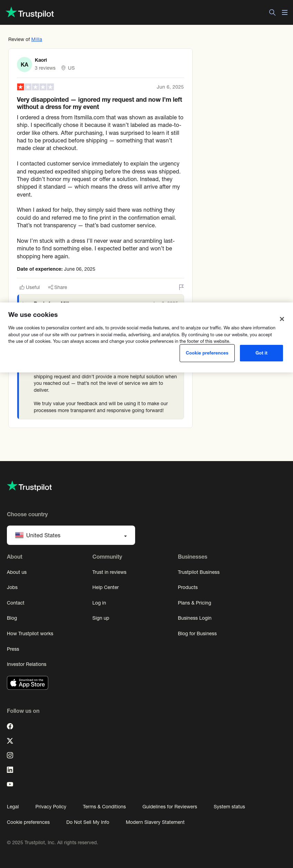This screenshot has width=293, height=868.
Task: Close the cookie banner with X
Action: 282,319
